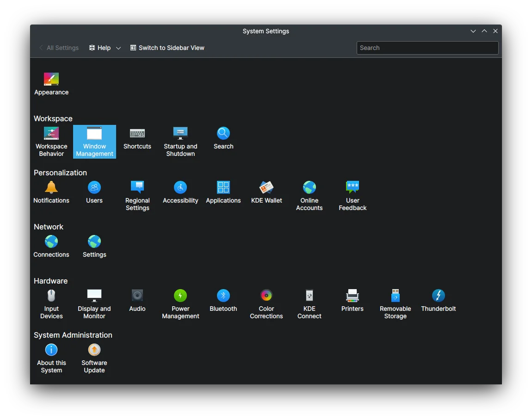Open About this System module
The height and width of the screenshot is (420, 532).
(51, 358)
